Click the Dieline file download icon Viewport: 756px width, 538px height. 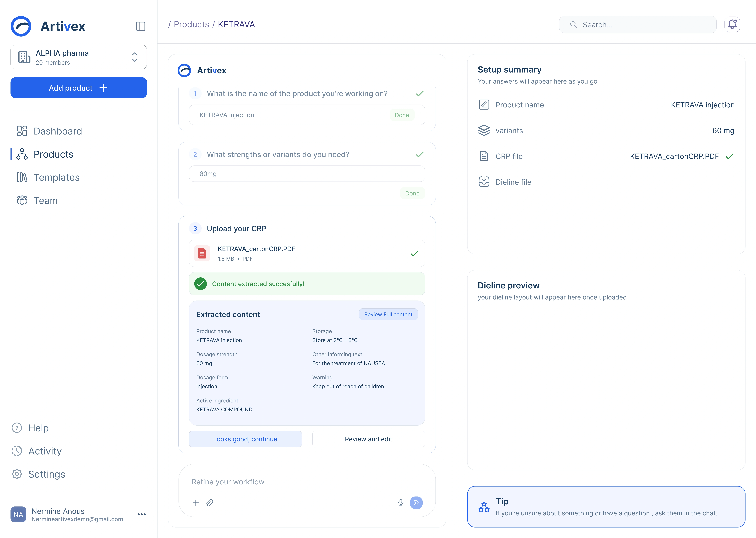[x=484, y=182]
